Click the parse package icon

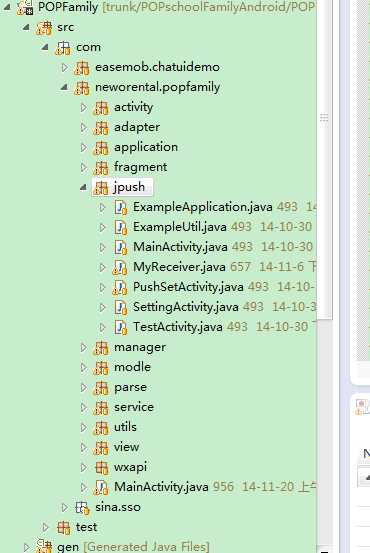tap(101, 388)
